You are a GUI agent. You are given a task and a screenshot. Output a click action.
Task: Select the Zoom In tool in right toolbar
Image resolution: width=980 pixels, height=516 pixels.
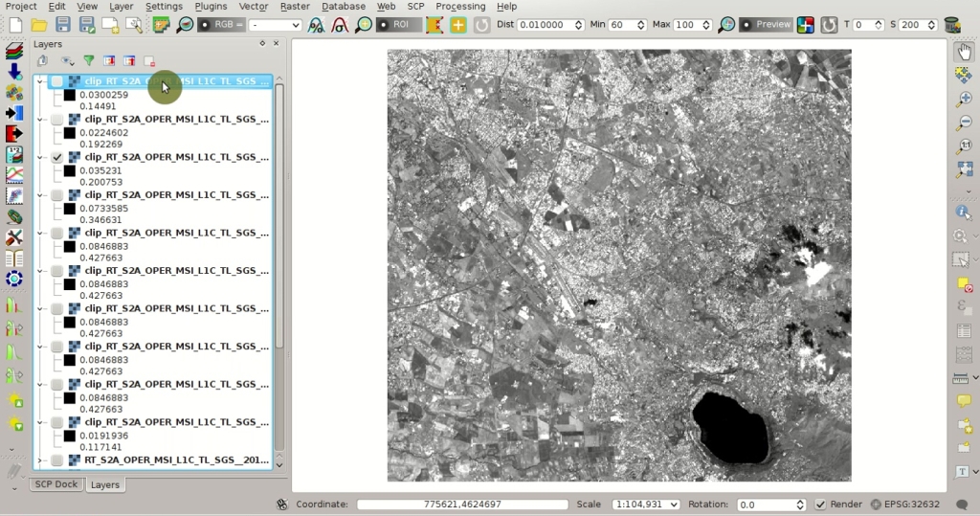coord(965,99)
